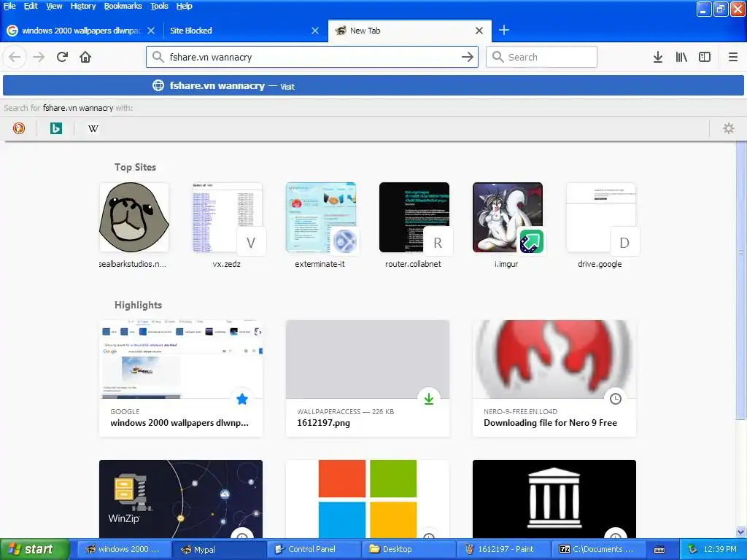Open search settings gear icon
This screenshot has height=560, width=747.
coord(729,128)
